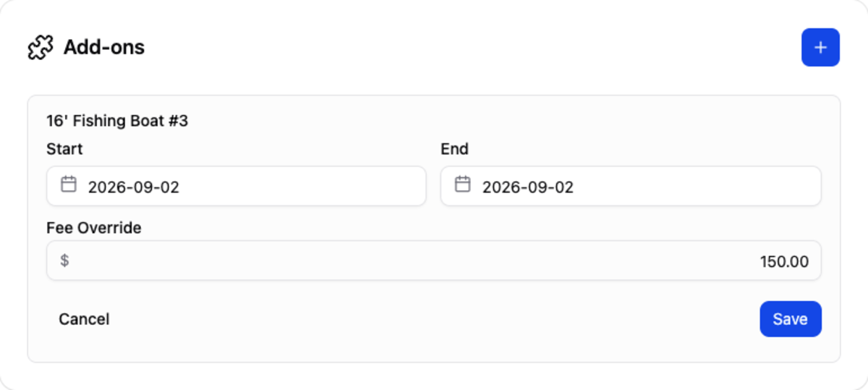This screenshot has height=390, width=868.
Task: Click the Fee Override label
Action: (x=94, y=228)
